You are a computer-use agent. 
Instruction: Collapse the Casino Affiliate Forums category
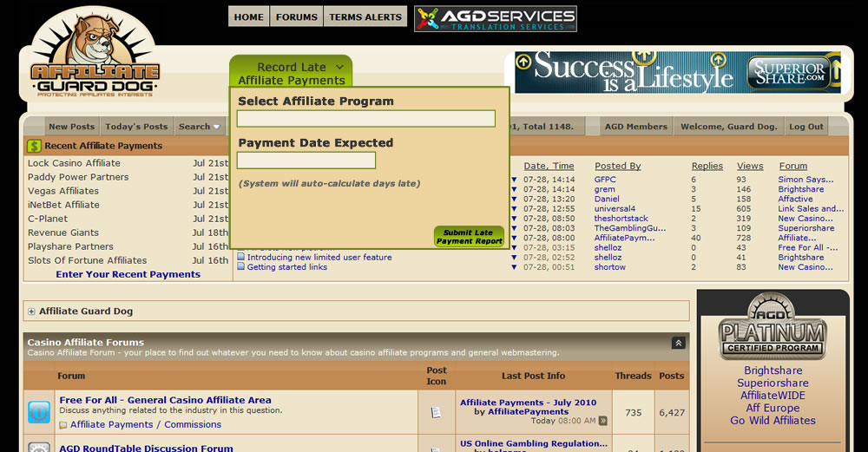(678, 343)
